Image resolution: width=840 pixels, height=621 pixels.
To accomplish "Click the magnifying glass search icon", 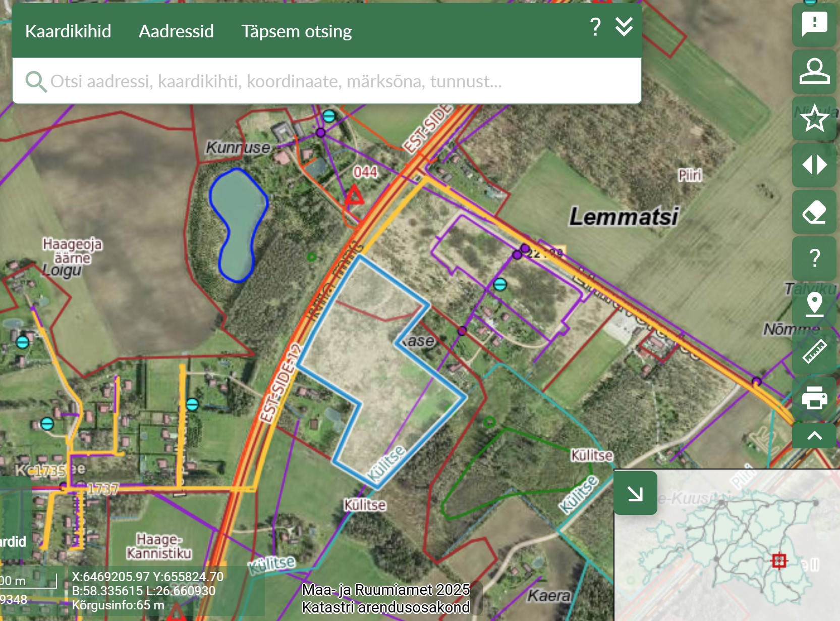I will point(35,81).
